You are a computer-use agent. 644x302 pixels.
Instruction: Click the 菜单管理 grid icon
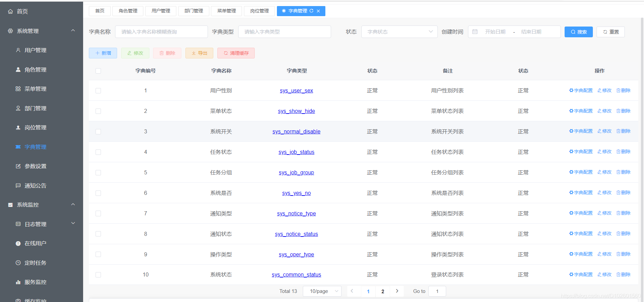point(18,89)
